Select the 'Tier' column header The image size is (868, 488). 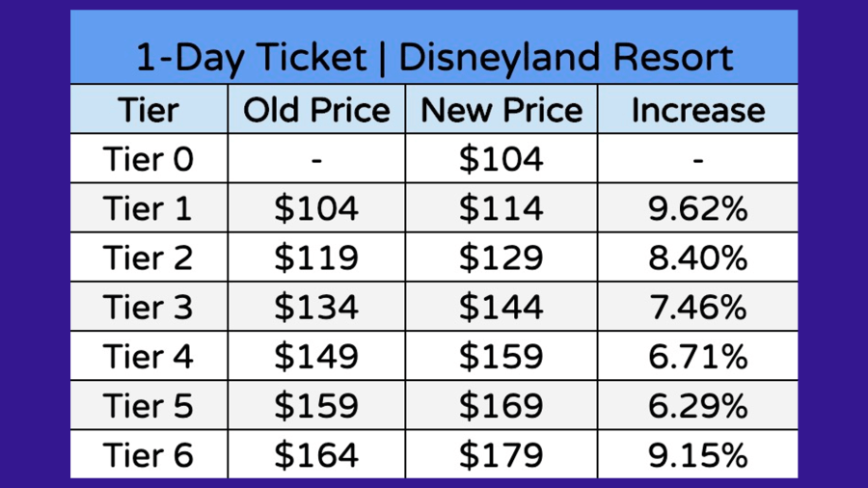(x=149, y=110)
